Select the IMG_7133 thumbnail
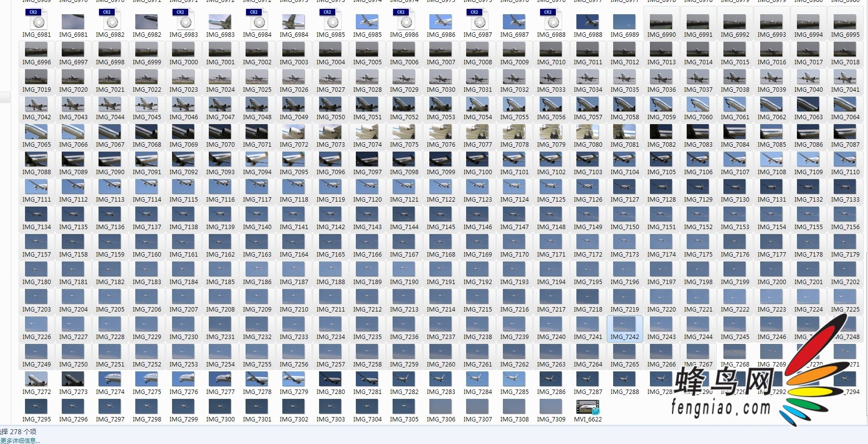Image resolution: width=868 pixels, height=444 pixels. [x=845, y=186]
